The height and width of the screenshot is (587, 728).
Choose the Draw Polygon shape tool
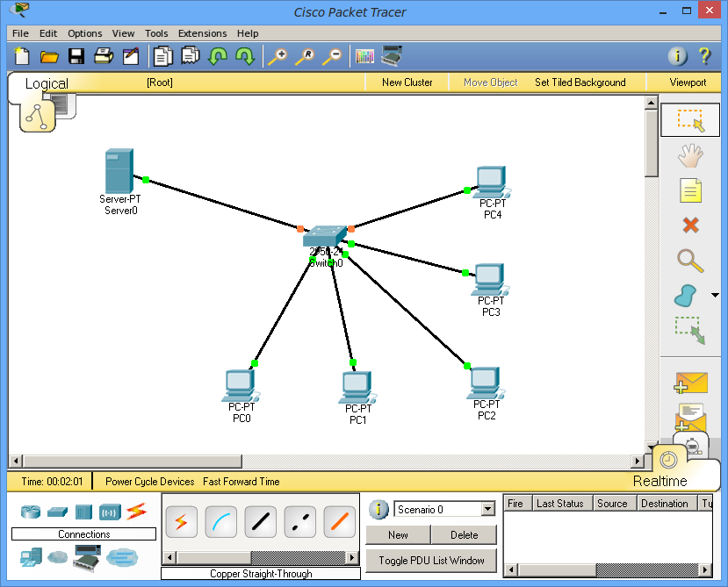pyautogui.click(x=685, y=296)
